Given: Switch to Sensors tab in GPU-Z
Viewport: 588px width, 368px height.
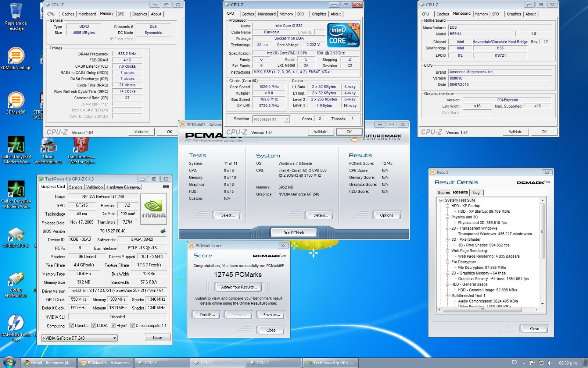Looking at the screenshot, I should tap(76, 187).
